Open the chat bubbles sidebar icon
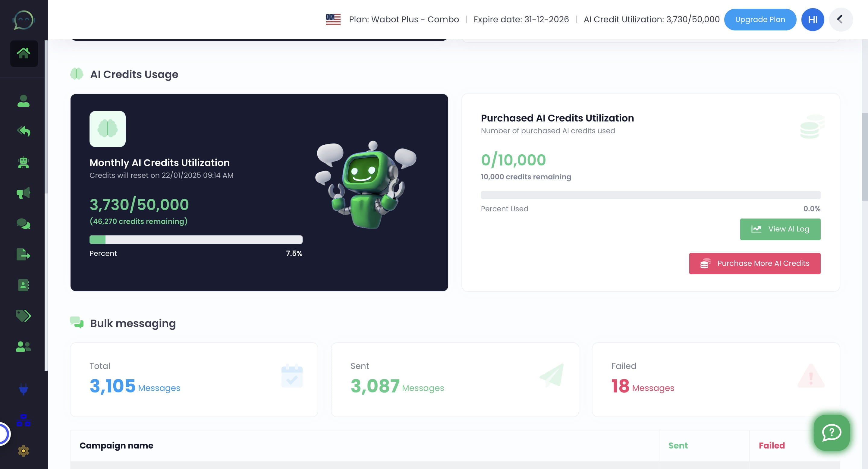The width and height of the screenshot is (868, 469). tap(23, 224)
